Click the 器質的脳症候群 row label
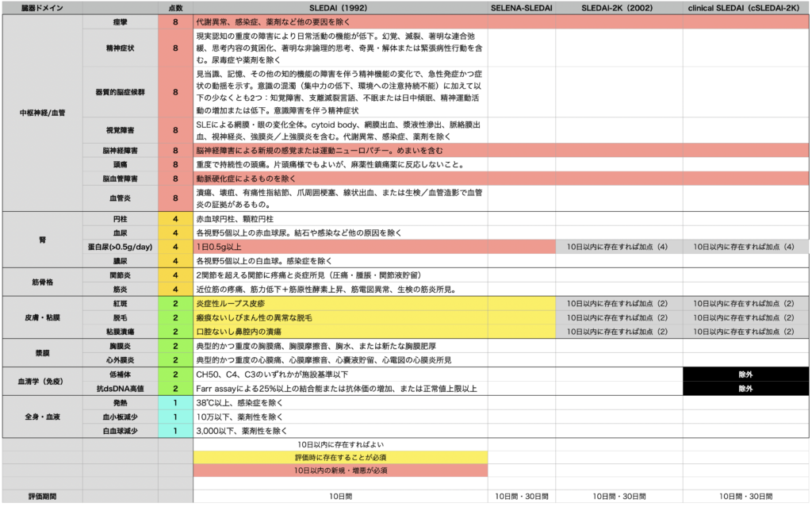812x507 pixels. coord(120,92)
